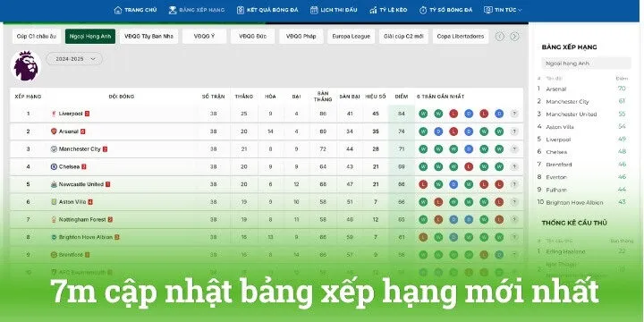This screenshot has width=644, height=322.
Task: Open Tỷ số bóng đá page
Action: pos(445,10)
